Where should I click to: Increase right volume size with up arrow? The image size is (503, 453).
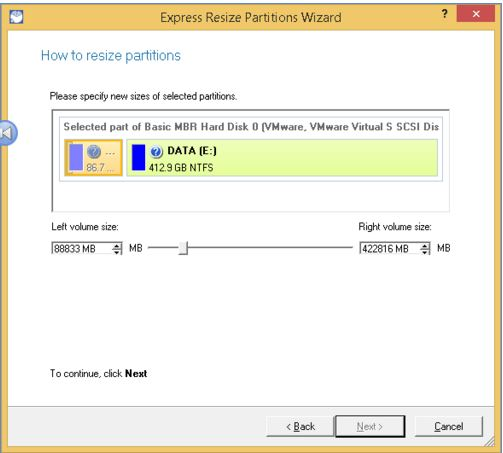(425, 246)
